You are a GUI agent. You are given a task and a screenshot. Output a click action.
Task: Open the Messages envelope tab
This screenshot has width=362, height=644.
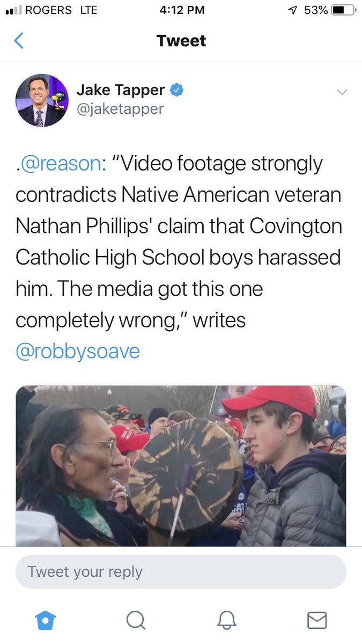pyautogui.click(x=317, y=620)
